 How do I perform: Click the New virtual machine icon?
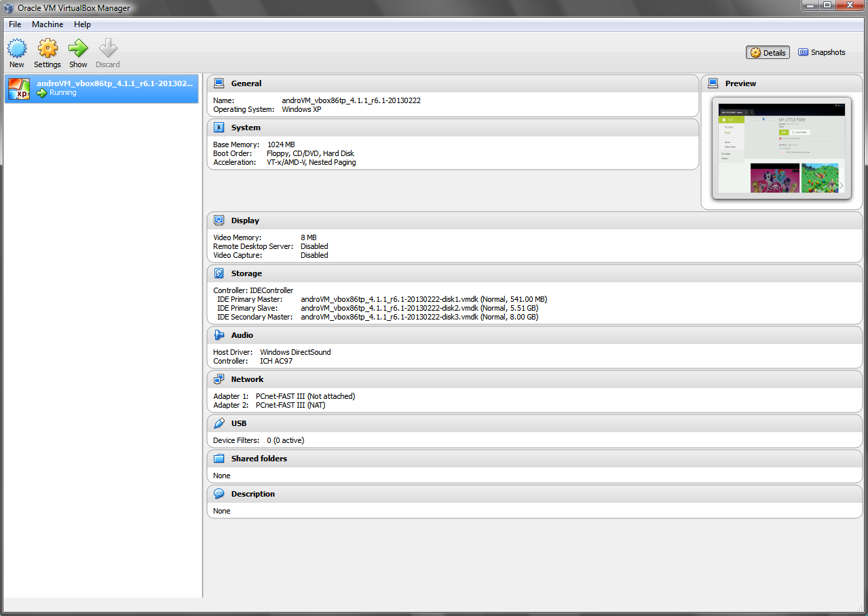pyautogui.click(x=16, y=48)
